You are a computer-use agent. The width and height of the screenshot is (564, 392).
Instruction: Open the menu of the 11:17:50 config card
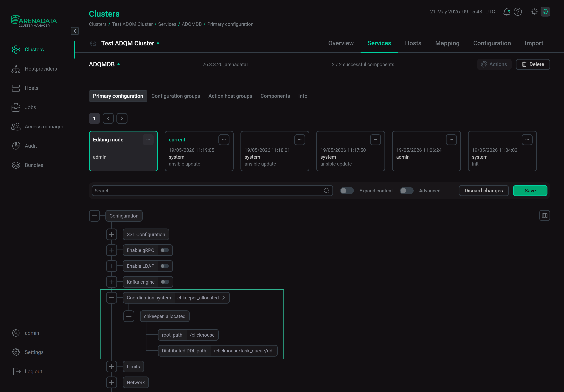pyautogui.click(x=375, y=140)
